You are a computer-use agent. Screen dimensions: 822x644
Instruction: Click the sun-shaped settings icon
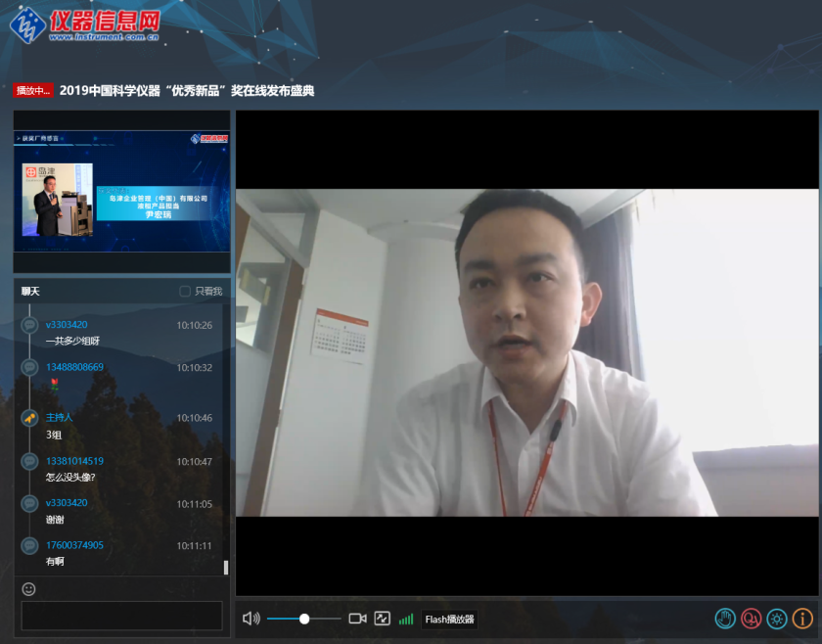pos(777,619)
